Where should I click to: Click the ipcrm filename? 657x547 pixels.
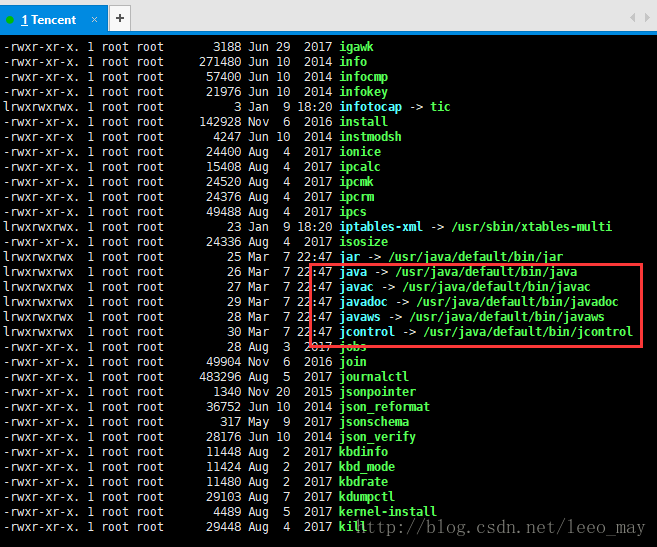pos(356,197)
